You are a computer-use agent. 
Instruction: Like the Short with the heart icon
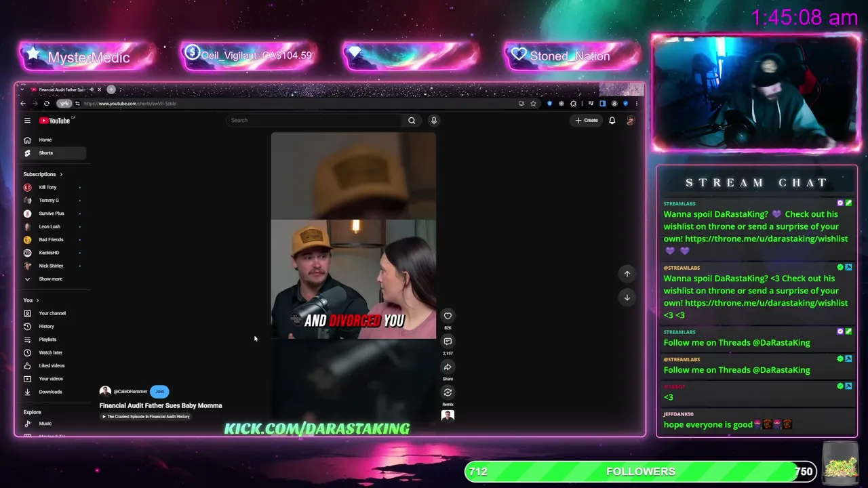click(x=448, y=316)
